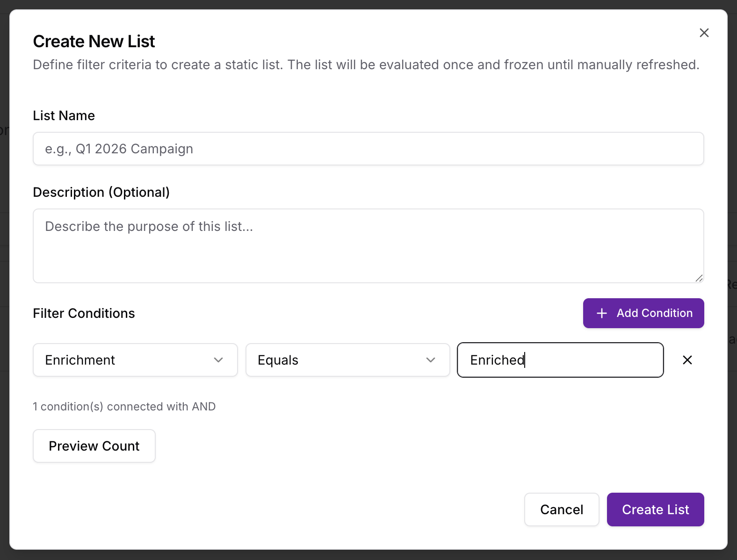Open the Enrichment field dropdown
The width and height of the screenshot is (737, 560).
click(135, 360)
